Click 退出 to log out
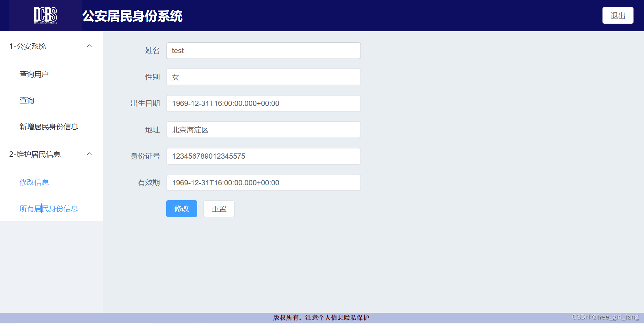The width and height of the screenshot is (644, 324). pos(617,15)
